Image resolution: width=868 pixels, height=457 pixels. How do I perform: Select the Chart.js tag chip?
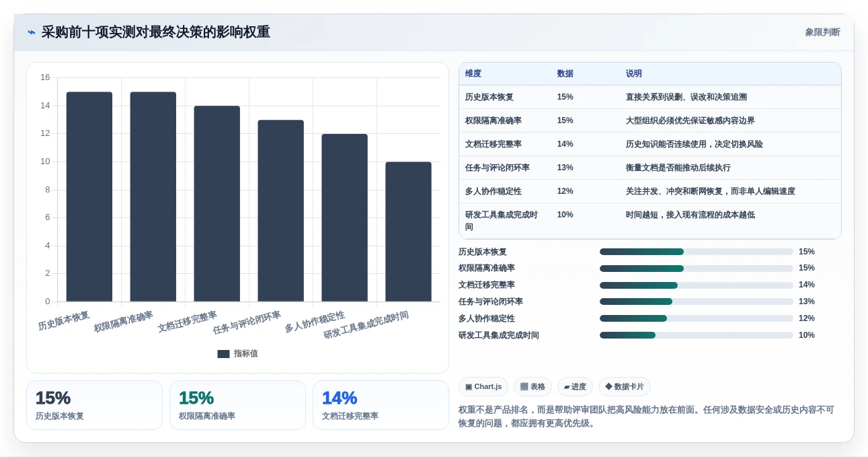[x=483, y=386]
